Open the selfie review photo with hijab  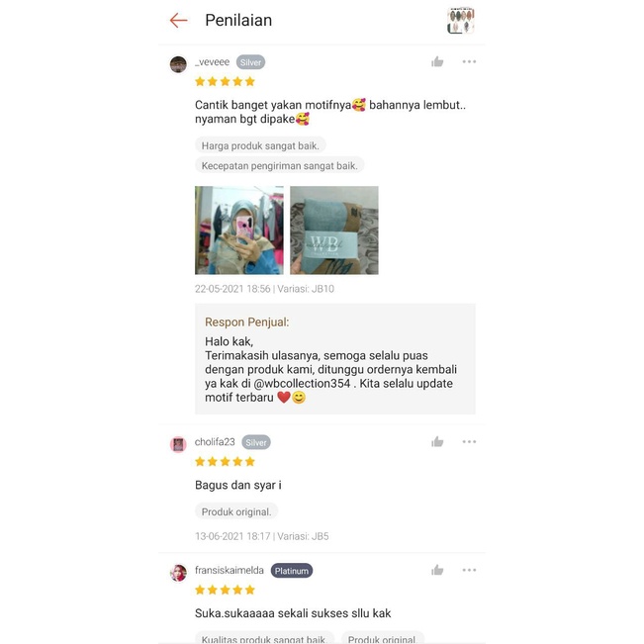coord(239,230)
